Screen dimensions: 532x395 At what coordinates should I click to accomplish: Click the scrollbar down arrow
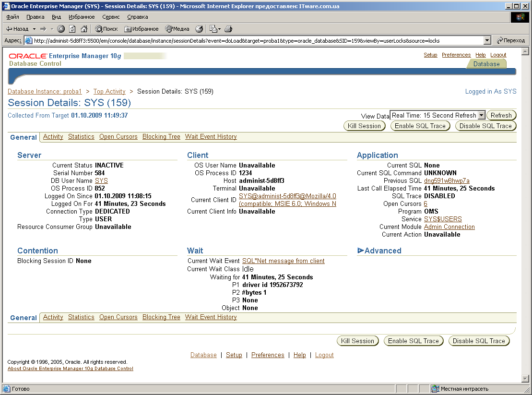pyautogui.click(x=525, y=378)
